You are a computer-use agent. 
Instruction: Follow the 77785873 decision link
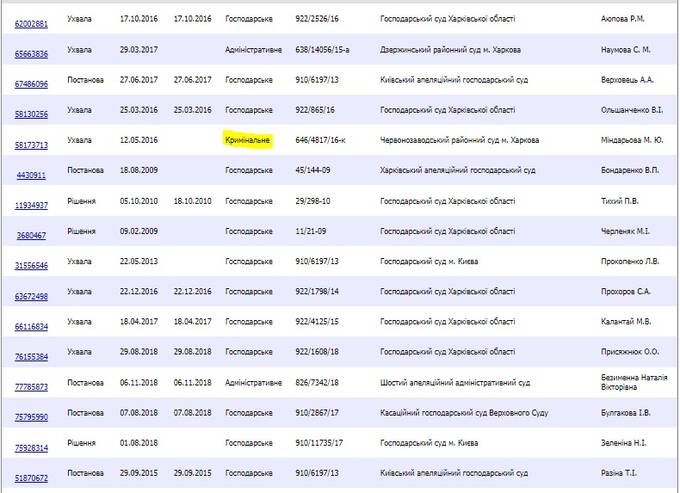pos(30,385)
